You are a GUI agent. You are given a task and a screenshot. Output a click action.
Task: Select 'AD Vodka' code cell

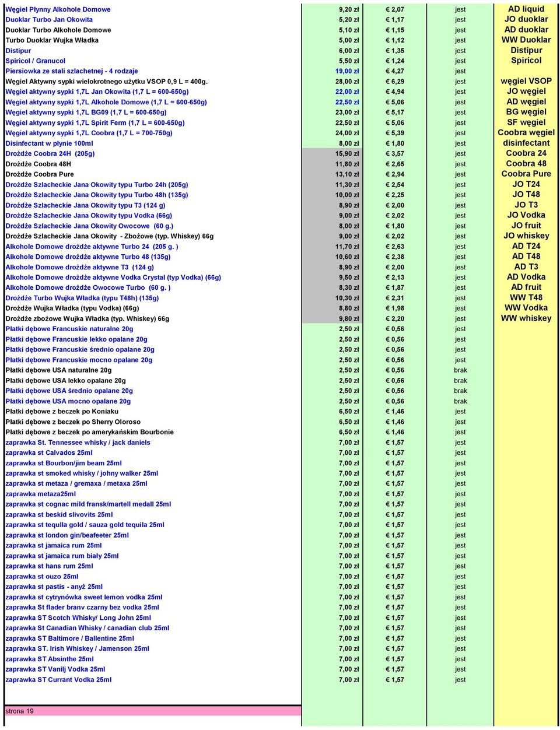tap(526, 277)
